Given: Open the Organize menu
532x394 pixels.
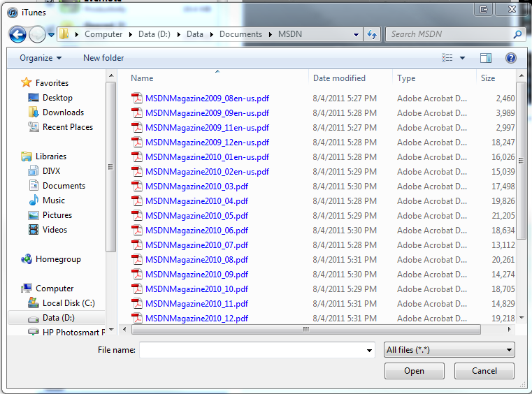Looking at the screenshot, I should click(x=41, y=58).
